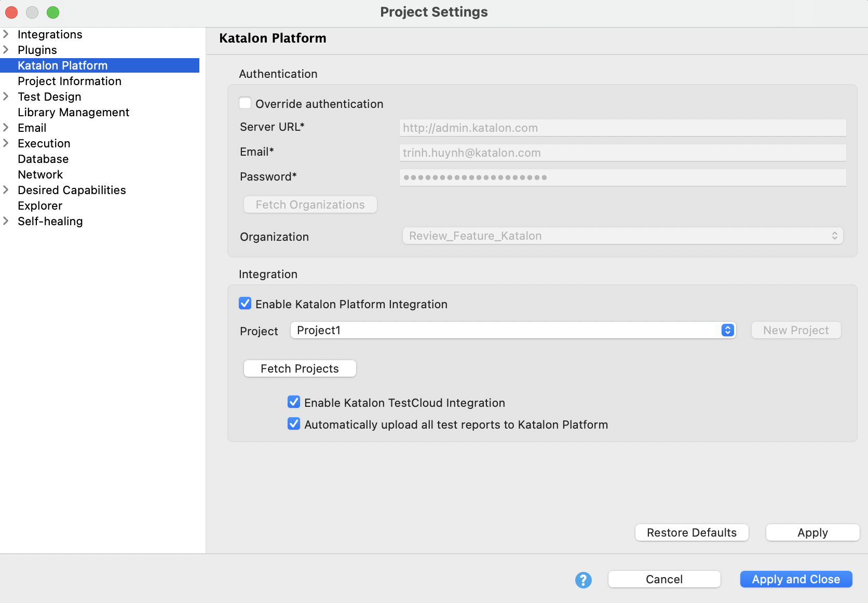Select Database in the settings tree
868x603 pixels.
[43, 159]
